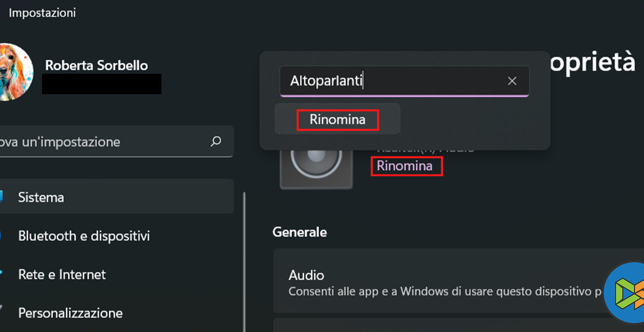Click the blue and green logo badge

tap(625, 293)
